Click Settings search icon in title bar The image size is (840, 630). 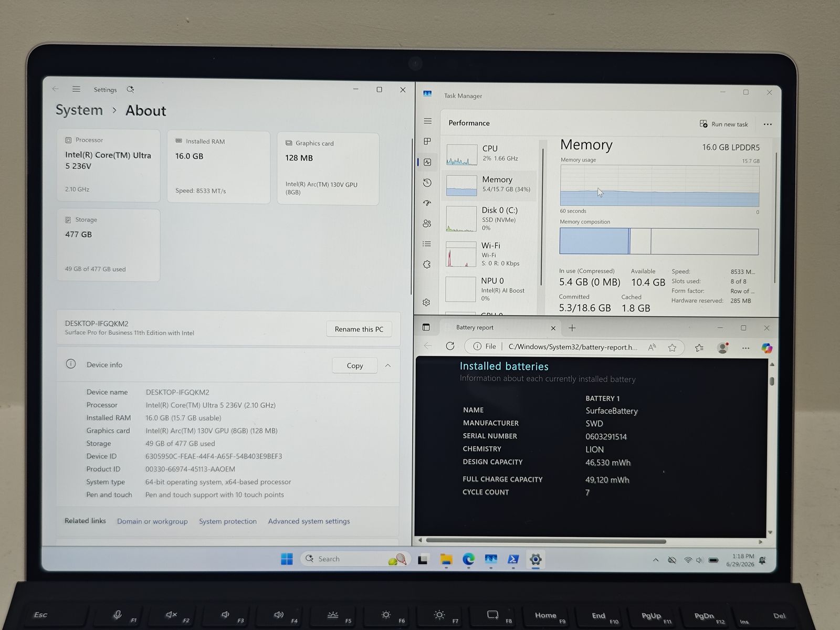click(x=130, y=89)
